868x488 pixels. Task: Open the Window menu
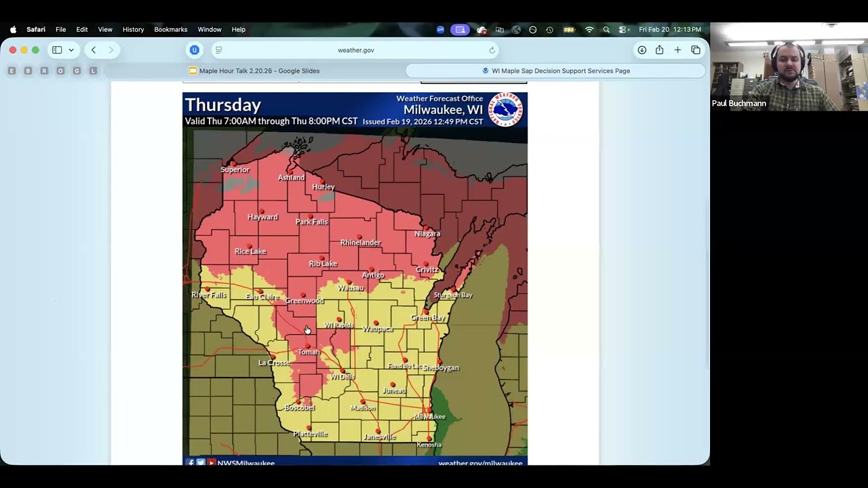click(210, 29)
